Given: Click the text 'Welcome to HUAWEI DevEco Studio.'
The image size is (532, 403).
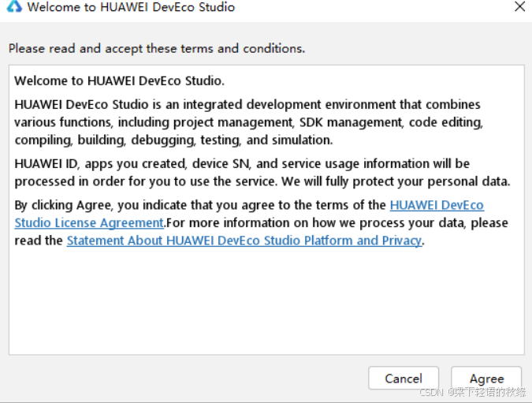Looking at the screenshot, I should 120,80.
